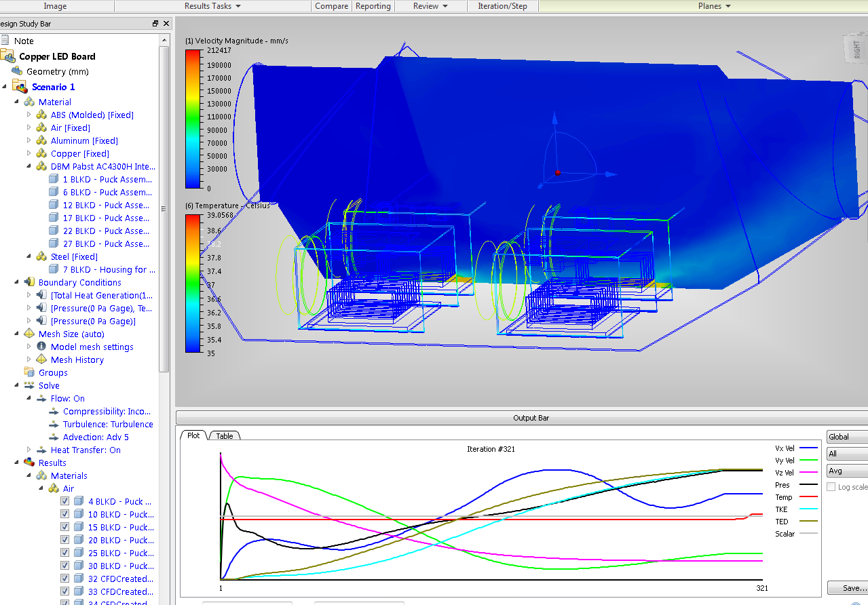Select the Scenario 1 icon in Design Study Bar
868x605 pixels.
click(20, 87)
